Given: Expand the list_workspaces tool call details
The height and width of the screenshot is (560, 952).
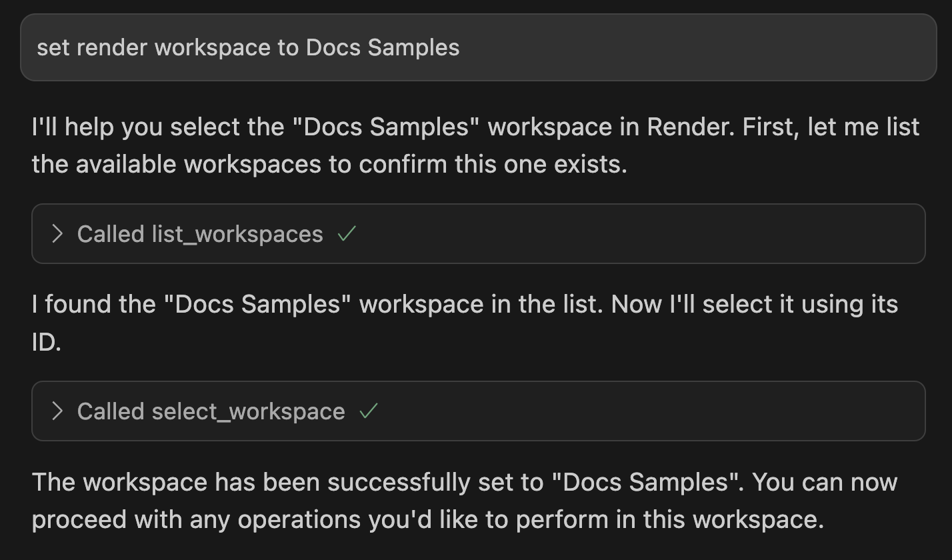Looking at the screenshot, I should click(x=200, y=234).
